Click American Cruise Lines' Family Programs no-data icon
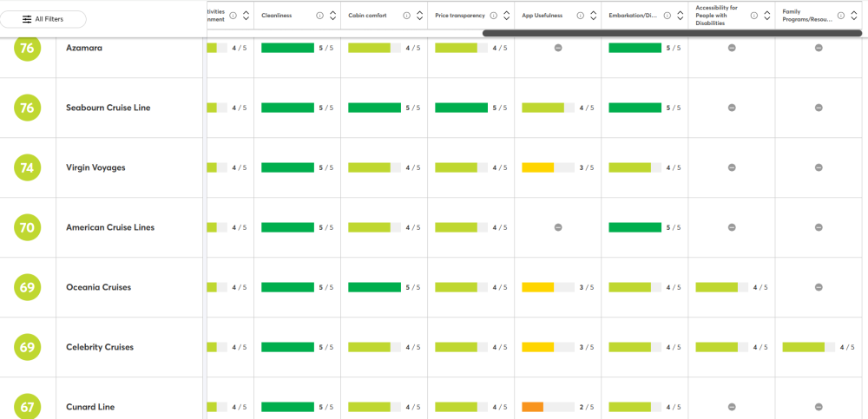This screenshot has width=868, height=419. pyautogui.click(x=819, y=227)
